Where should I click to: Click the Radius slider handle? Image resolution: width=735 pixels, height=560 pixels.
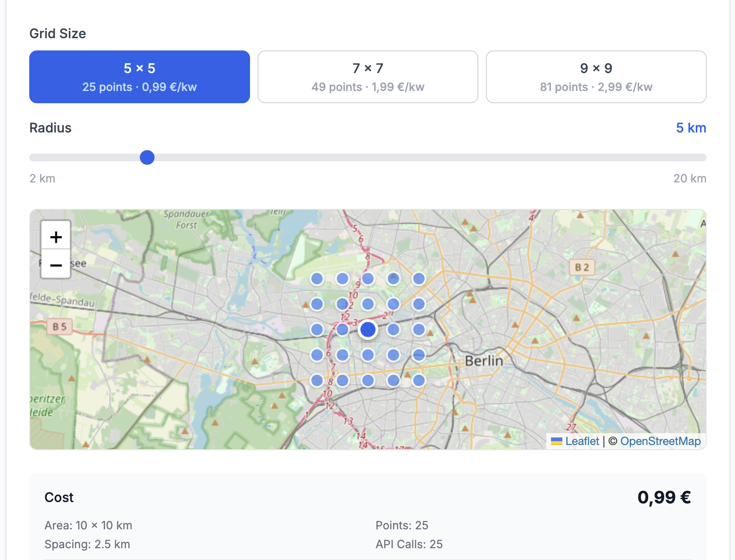pos(147,157)
